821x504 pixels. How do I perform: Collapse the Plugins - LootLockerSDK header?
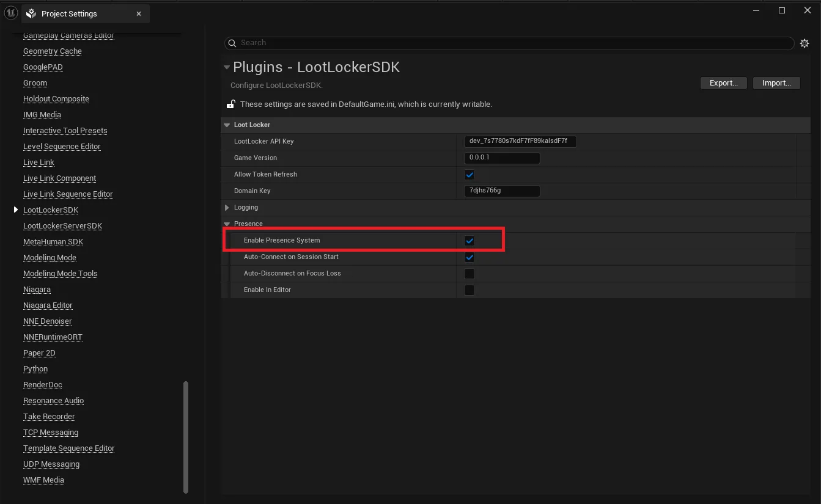[227, 67]
